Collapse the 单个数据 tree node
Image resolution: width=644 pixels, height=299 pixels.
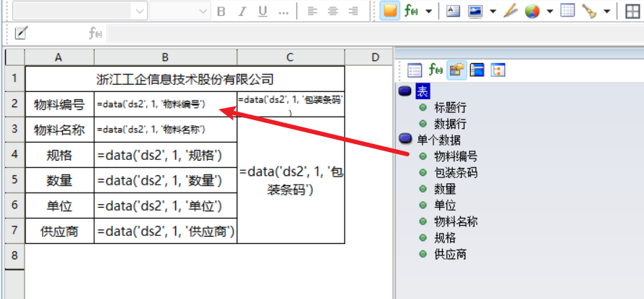405,139
